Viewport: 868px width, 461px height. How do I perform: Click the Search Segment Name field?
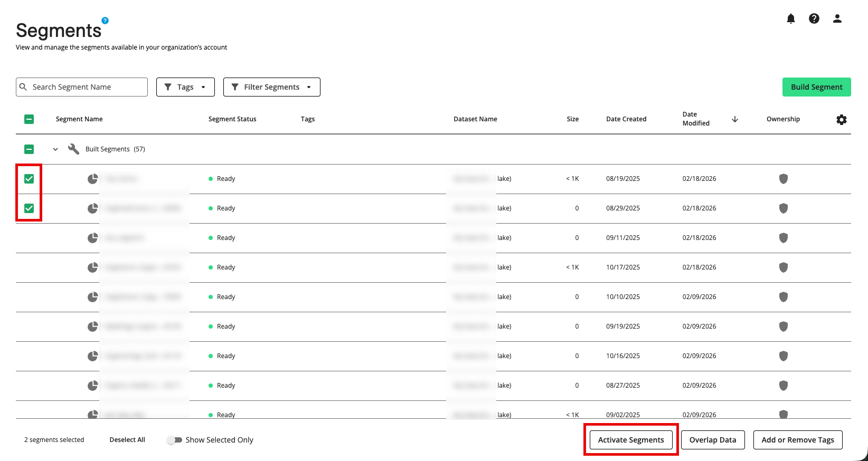click(x=87, y=87)
